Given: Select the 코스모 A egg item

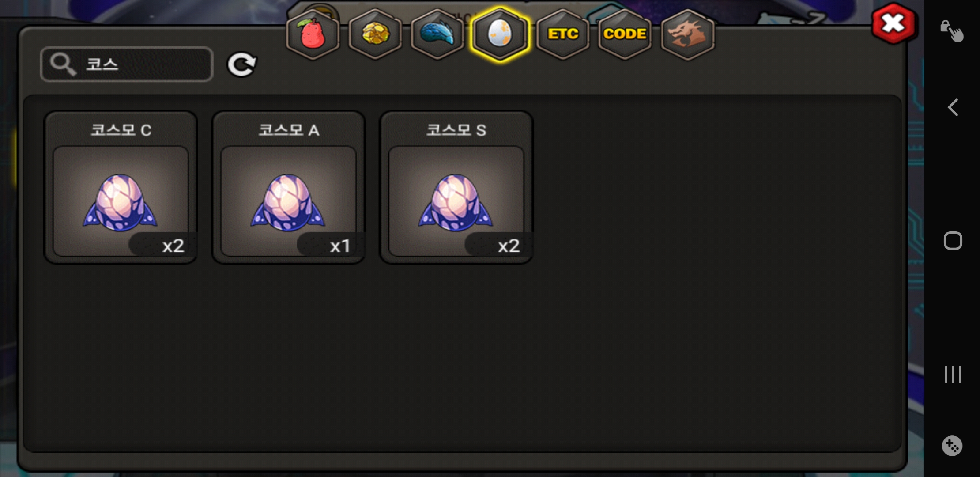Looking at the screenshot, I should (288, 187).
